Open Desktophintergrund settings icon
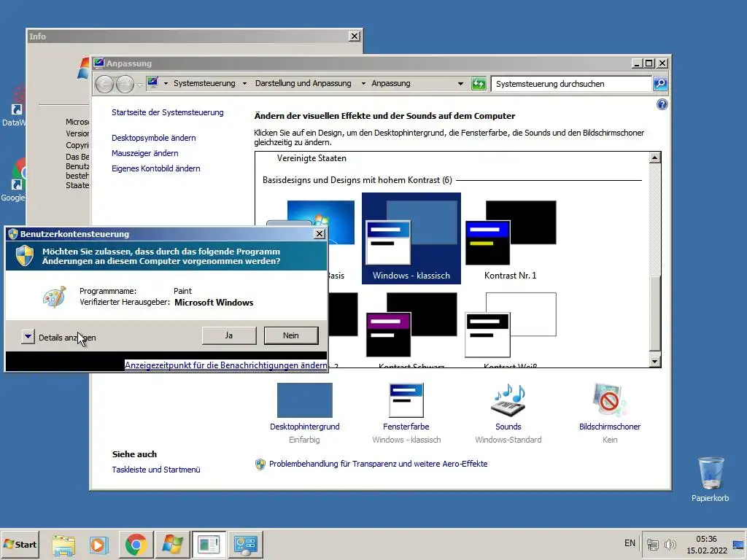Screen dimensions: 747x560 coord(305,400)
